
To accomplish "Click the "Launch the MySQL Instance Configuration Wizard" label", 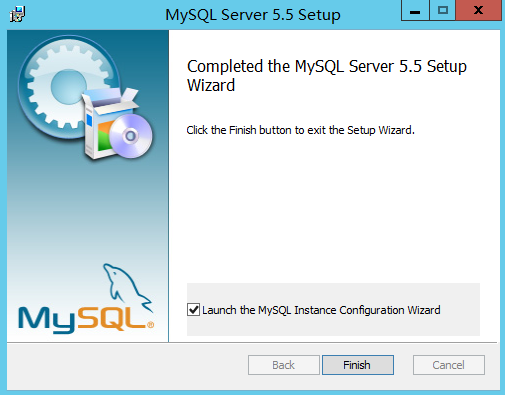I will 321,310.
